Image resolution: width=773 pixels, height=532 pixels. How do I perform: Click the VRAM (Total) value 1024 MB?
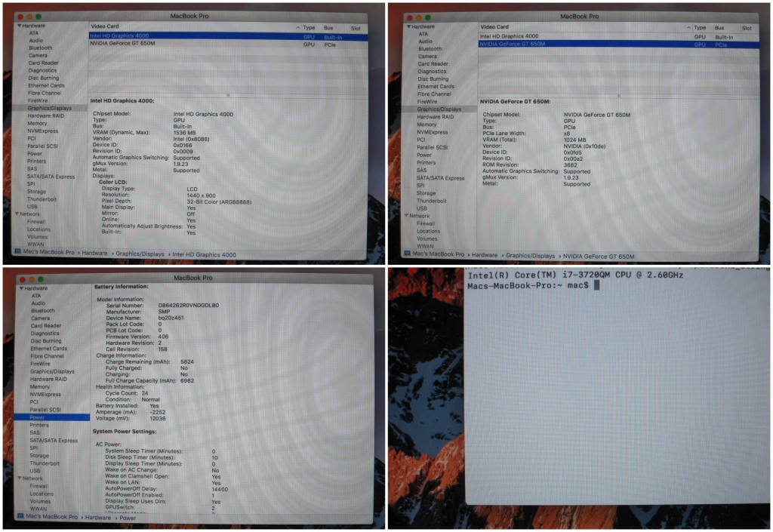[x=574, y=140]
